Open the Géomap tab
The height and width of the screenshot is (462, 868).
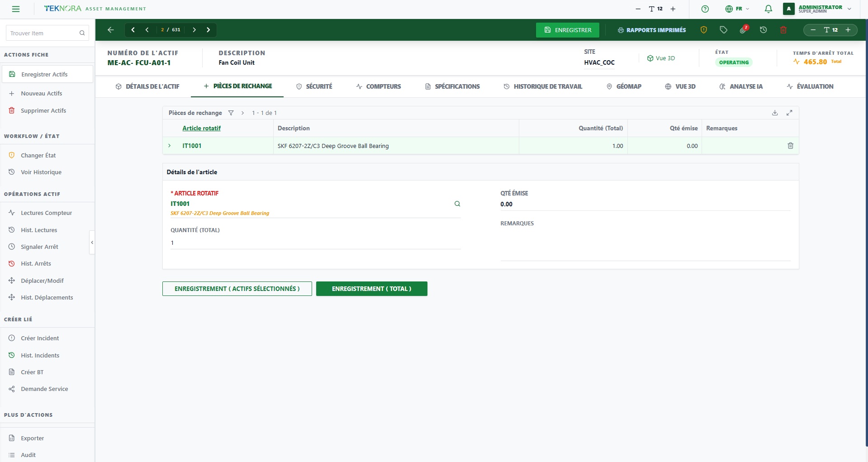point(624,86)
